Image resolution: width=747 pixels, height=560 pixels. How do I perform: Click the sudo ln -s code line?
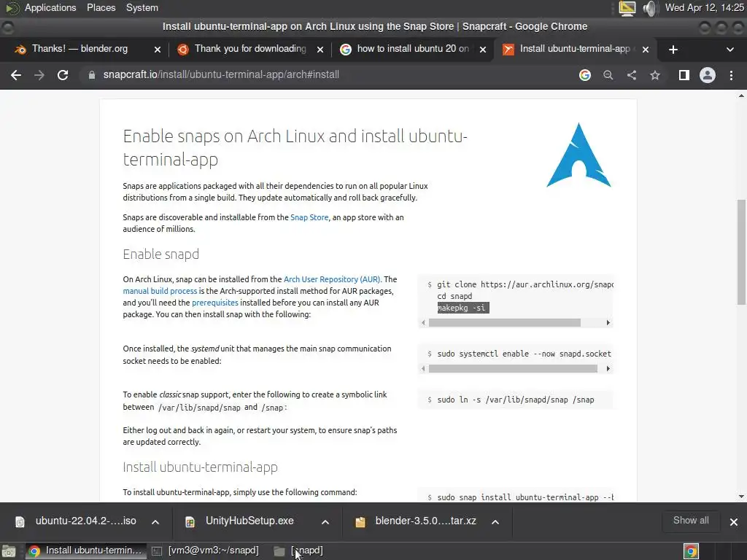(x=516, y=400)
